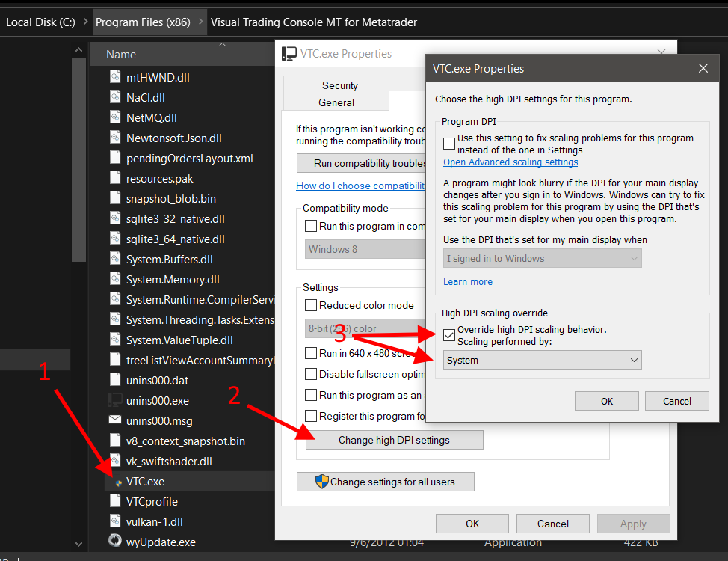Click Apply in the Properties window
728x561 pixels.
pos(633,524)
